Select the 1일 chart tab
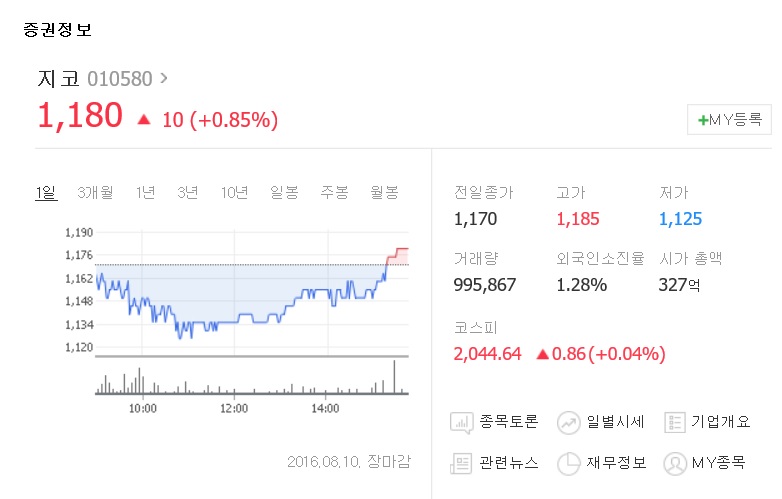This screenshot has height=499, width=782. (x=46, y=193)
